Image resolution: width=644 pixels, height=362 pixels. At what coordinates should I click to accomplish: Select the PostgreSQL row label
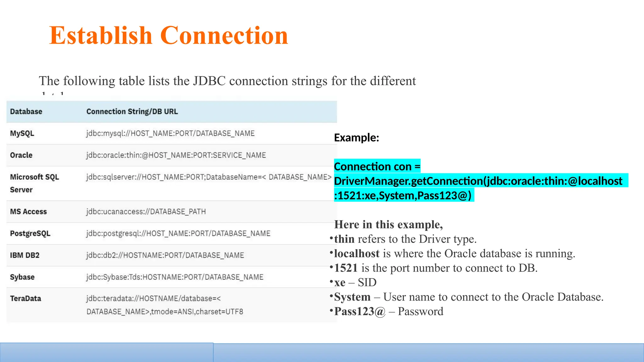point(30,233)
